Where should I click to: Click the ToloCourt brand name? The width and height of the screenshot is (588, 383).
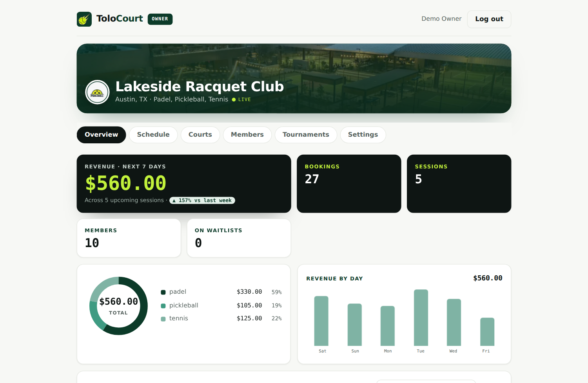120,19
